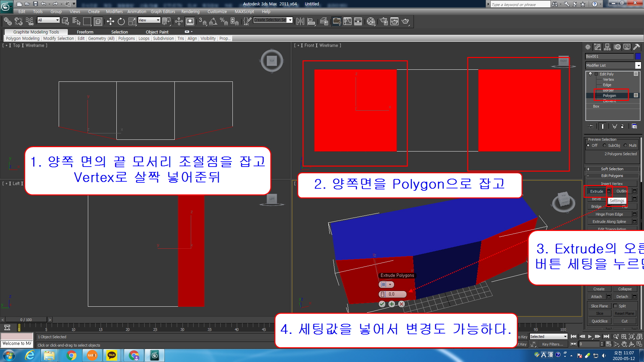Toggle the Angle Snap icon
644x362 pixels.
pos(213,21)
